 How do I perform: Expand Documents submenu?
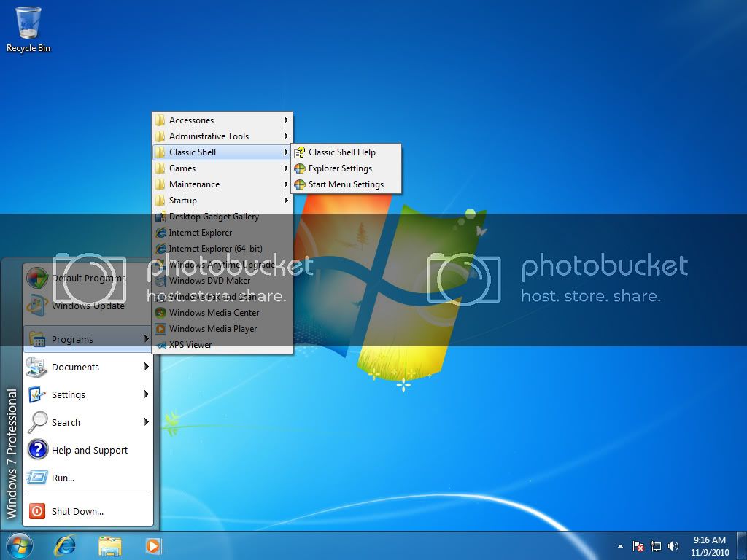(88, 367)
